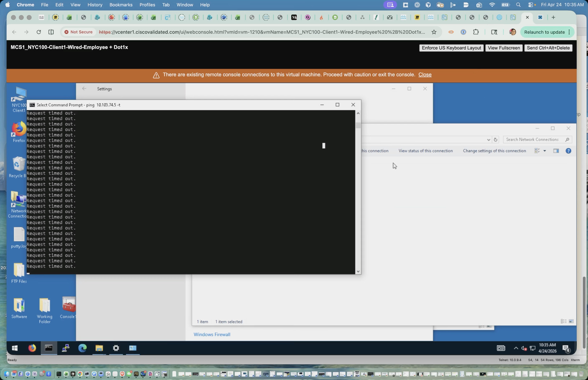Viewport: 588px width, 380px height.
Task: Click the Chrome address bar URL
Action: tap(262, 32)
